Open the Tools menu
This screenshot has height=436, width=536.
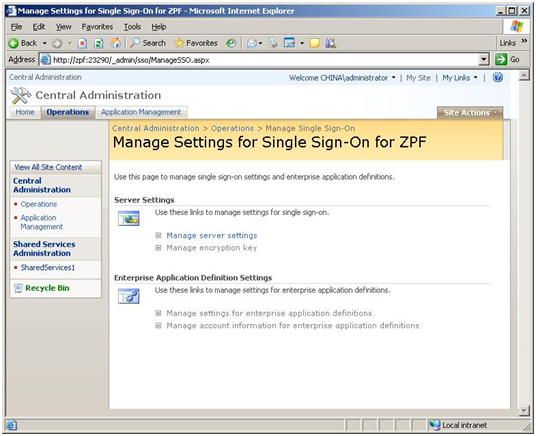pyautogui.click(x=132, y=27)
